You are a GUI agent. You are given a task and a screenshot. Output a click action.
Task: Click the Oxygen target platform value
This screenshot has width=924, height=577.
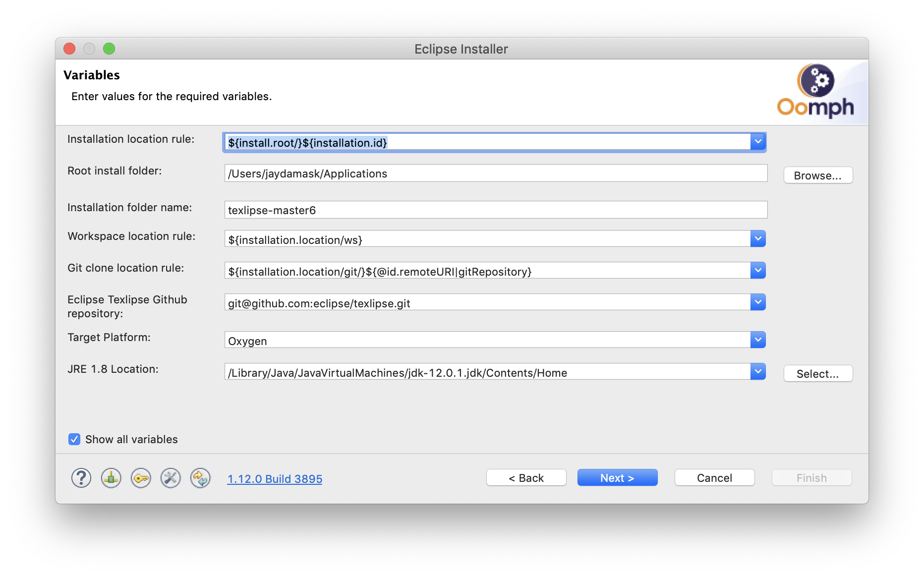click(x=488, y=340)
